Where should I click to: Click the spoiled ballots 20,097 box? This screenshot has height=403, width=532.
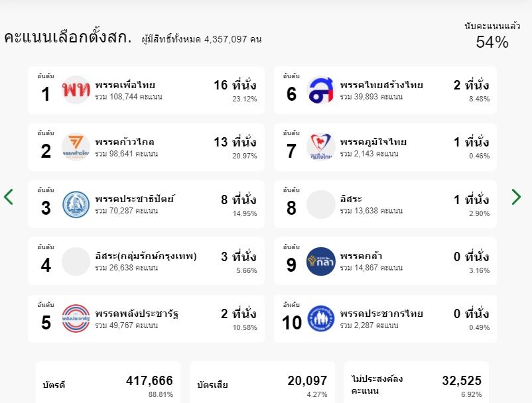click(262, 382)
